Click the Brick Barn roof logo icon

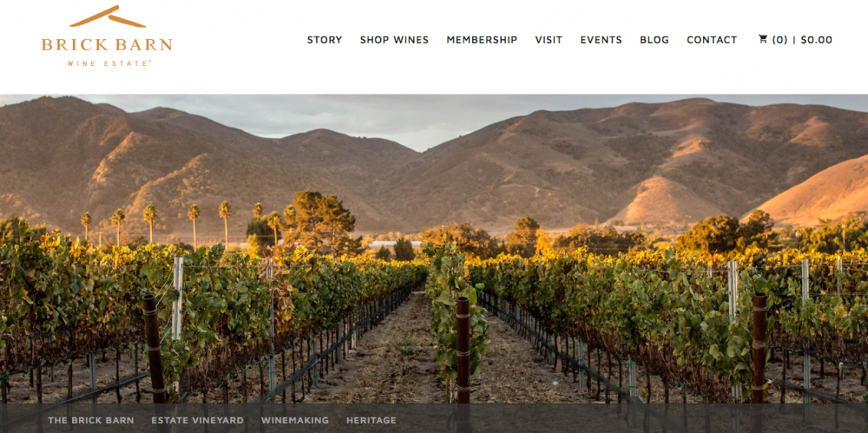pyautogui.click(x=108, y=16)
